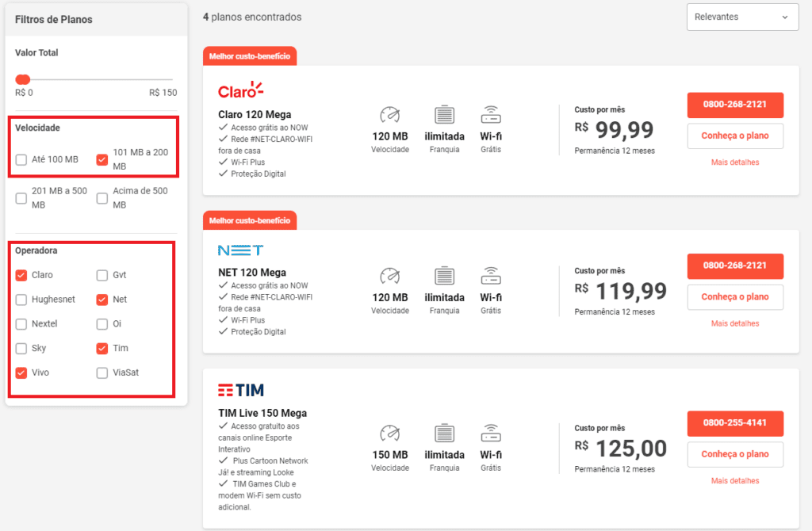Disable the Vivo operator filter

(21, 372)
